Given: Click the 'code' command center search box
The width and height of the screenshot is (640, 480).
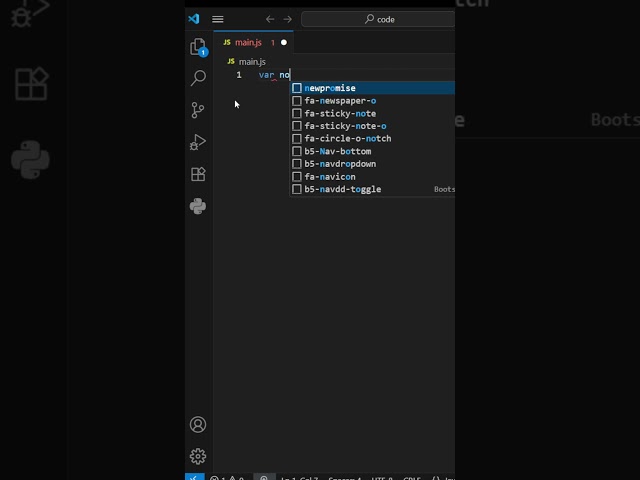Looking at the screenshot, I should pyautogui.click(x=378, y=19).
